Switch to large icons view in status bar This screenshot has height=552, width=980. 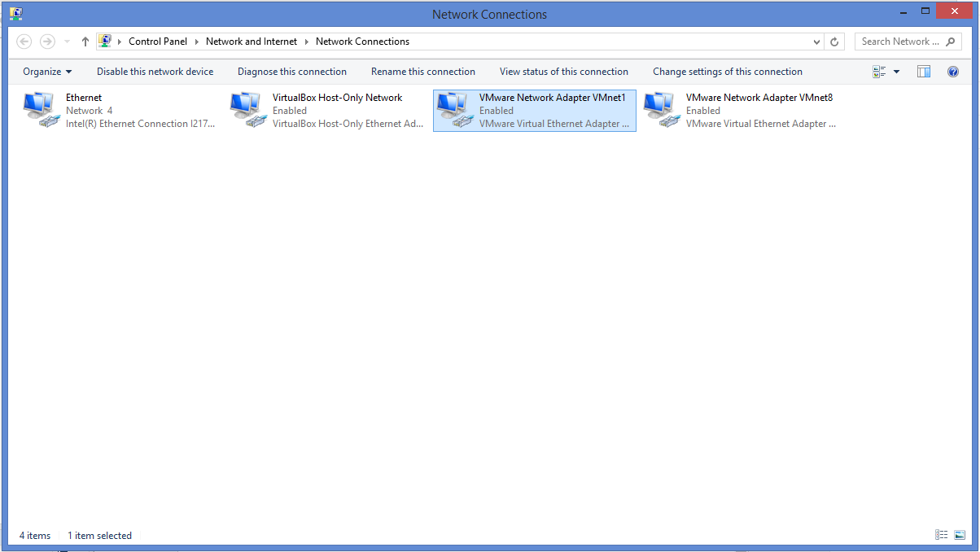tap(960, 535)
